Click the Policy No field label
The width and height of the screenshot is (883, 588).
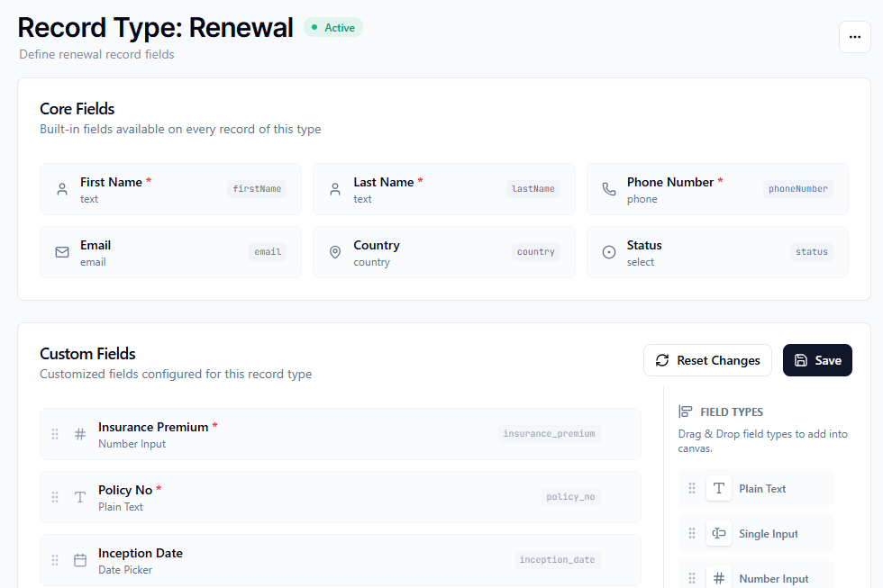coord(125,490)
